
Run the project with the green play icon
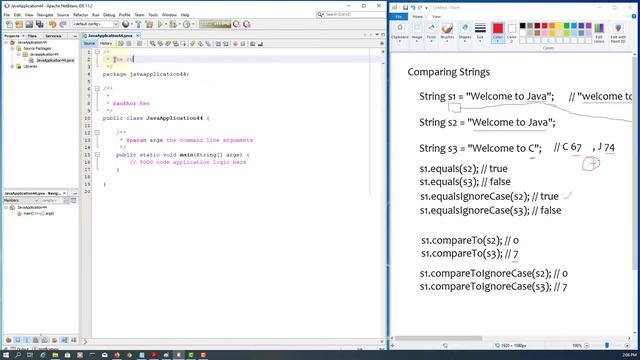tap(160, 24)
